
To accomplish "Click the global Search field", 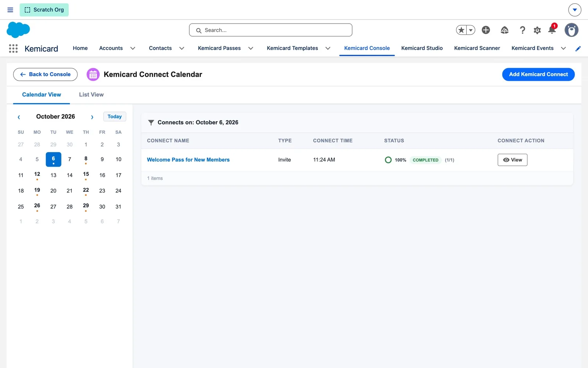I will [270, 30].
